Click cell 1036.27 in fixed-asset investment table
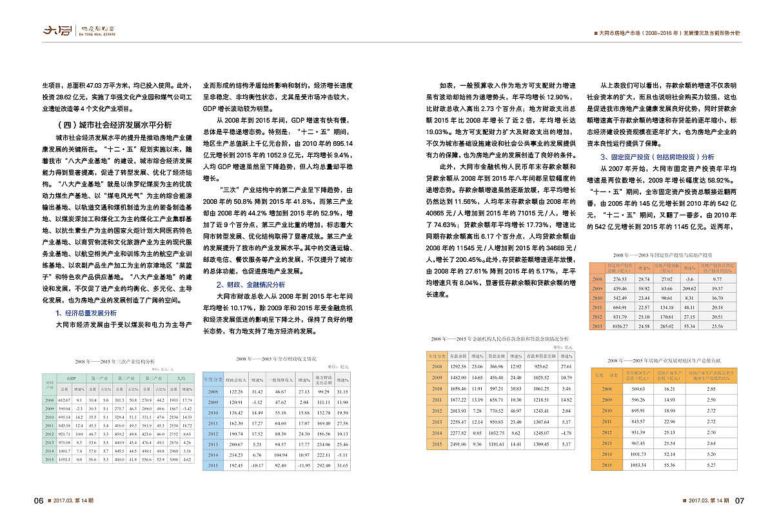 pyautogui.click(x=620, y=327)
